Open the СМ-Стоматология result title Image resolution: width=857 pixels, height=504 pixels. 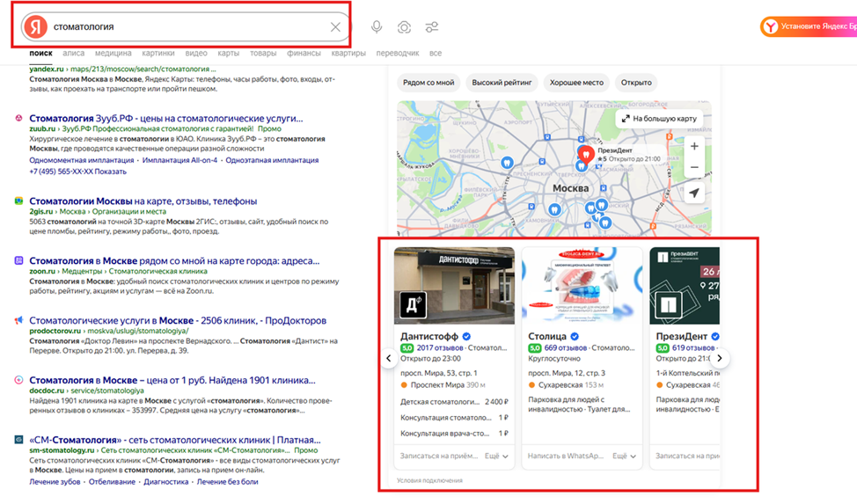click(x=175, y=440)
